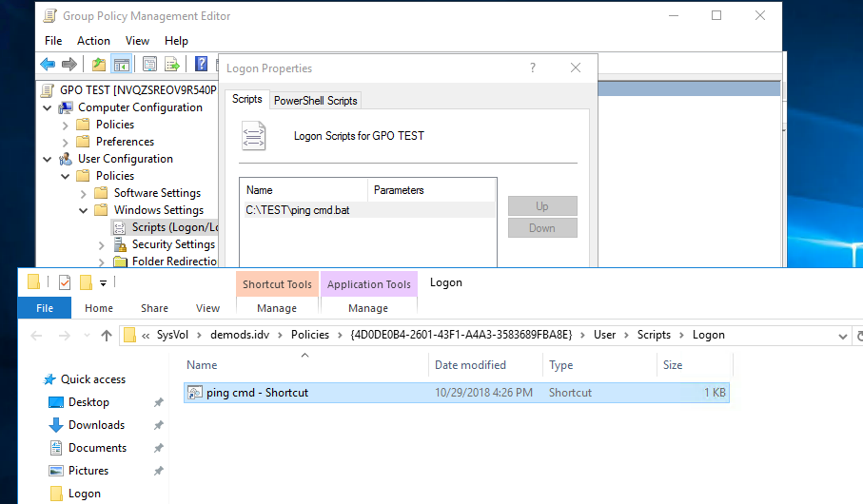863x504 pixels.
Task: Click the Software Settings folder icon
Action: pyautogui.click(x=101, y=193)
